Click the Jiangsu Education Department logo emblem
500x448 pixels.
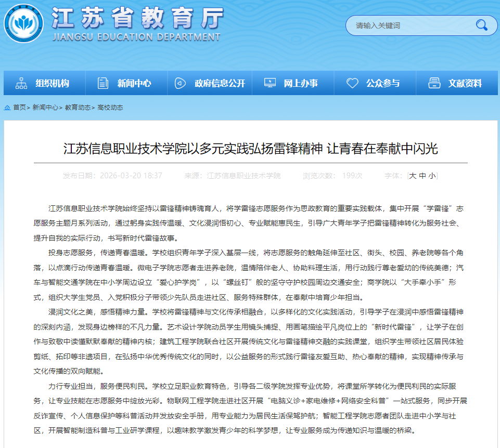tap(24, 23)
